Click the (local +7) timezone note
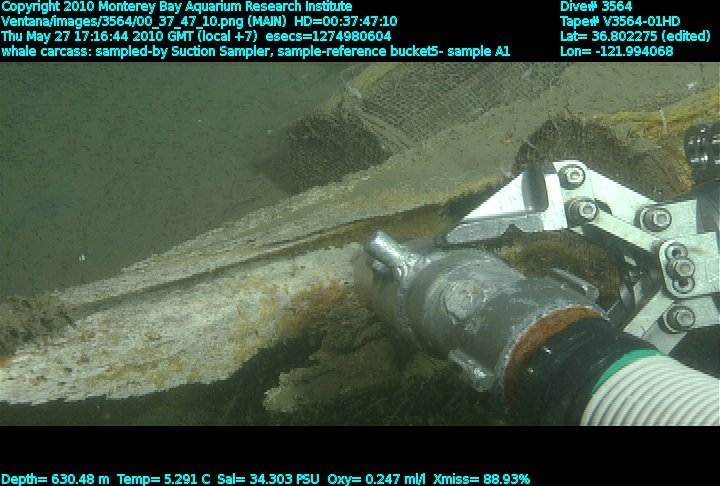 click(227, 36)
